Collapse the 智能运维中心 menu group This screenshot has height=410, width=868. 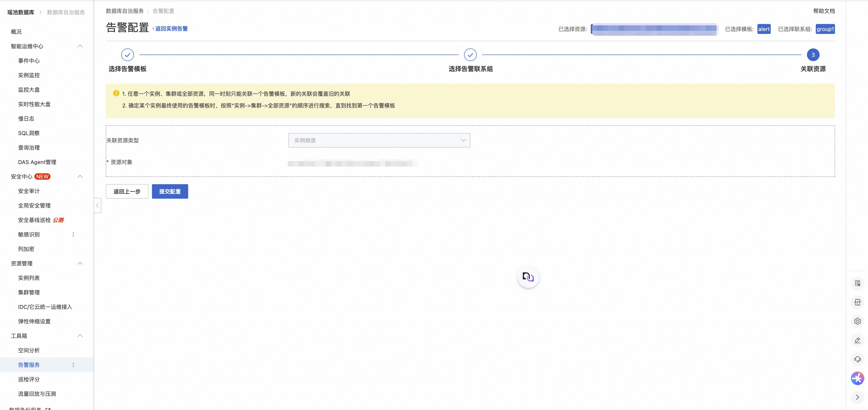tap(80, 46)
